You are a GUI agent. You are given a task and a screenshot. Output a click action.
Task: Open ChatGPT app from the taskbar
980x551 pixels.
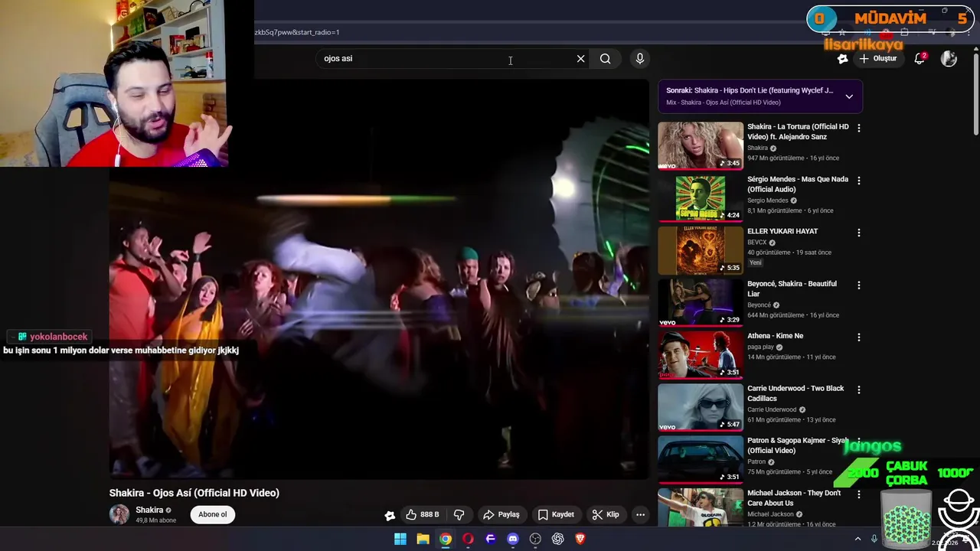(558, 539)
